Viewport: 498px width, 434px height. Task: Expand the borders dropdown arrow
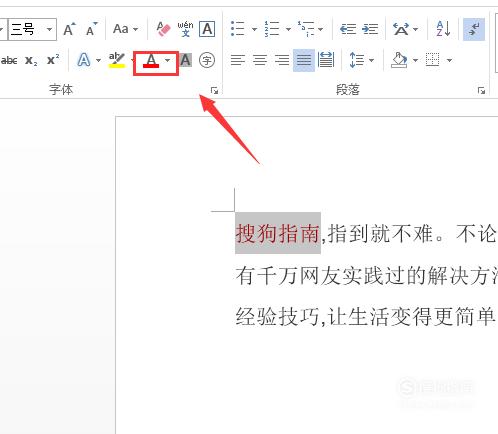[x=449, y=60]
